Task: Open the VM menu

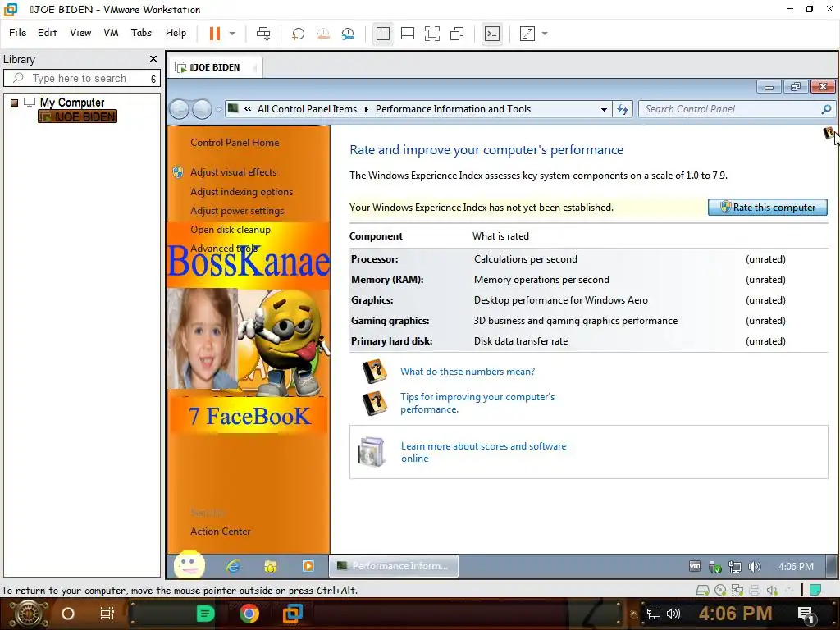Action: click(x=111, y=33)
